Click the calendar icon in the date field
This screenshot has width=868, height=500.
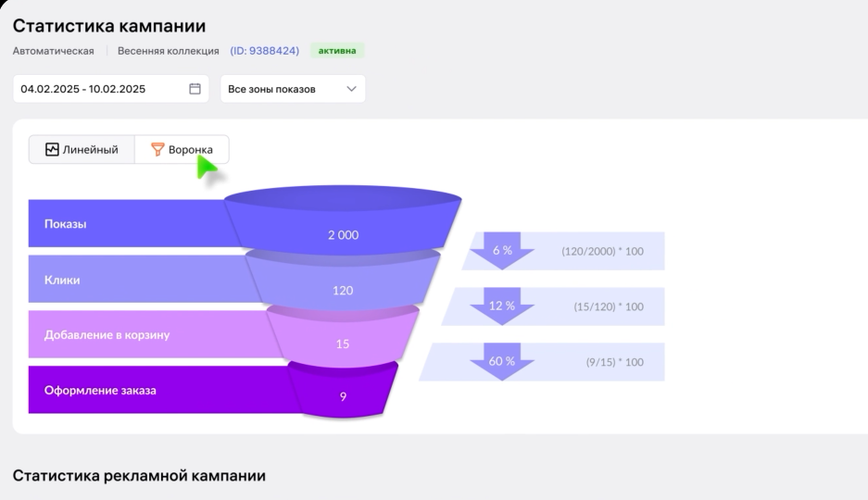coord(195,89)
